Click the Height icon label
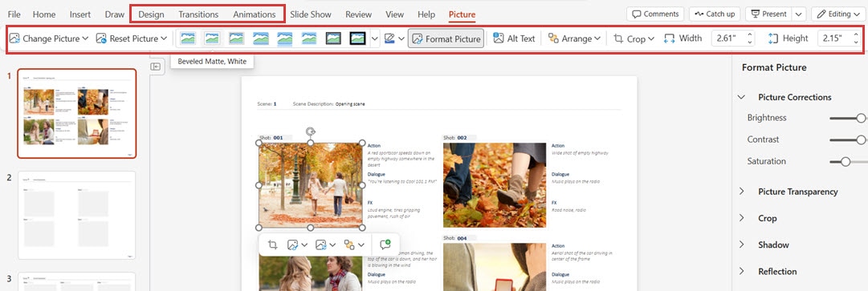Viewport: 868px width, 291px height. pyautogui.click(x=773, y=38)
